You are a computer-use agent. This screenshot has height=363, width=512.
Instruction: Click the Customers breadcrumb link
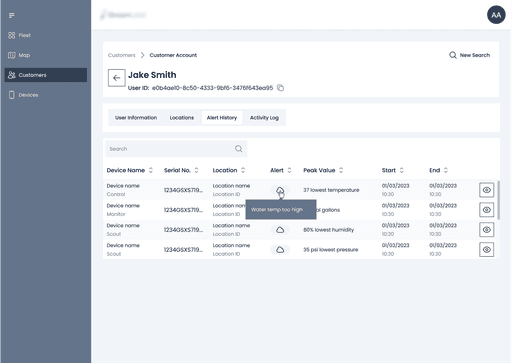pos(122,55)
